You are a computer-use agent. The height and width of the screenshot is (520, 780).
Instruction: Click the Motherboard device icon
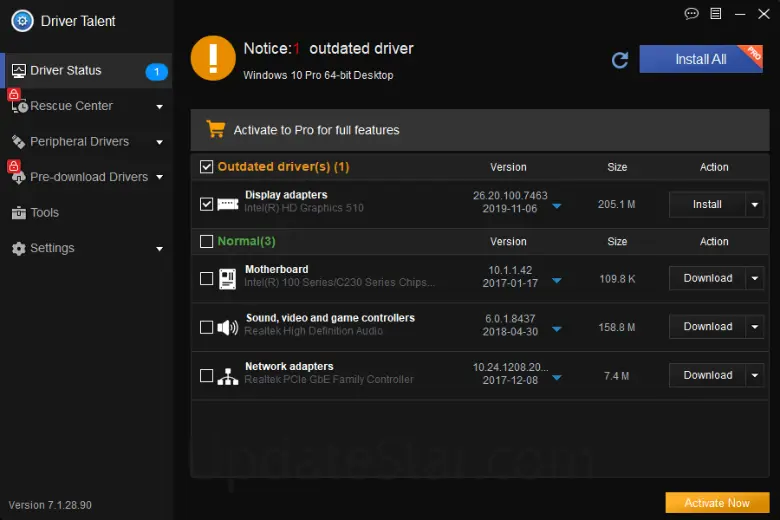point(228,279)
